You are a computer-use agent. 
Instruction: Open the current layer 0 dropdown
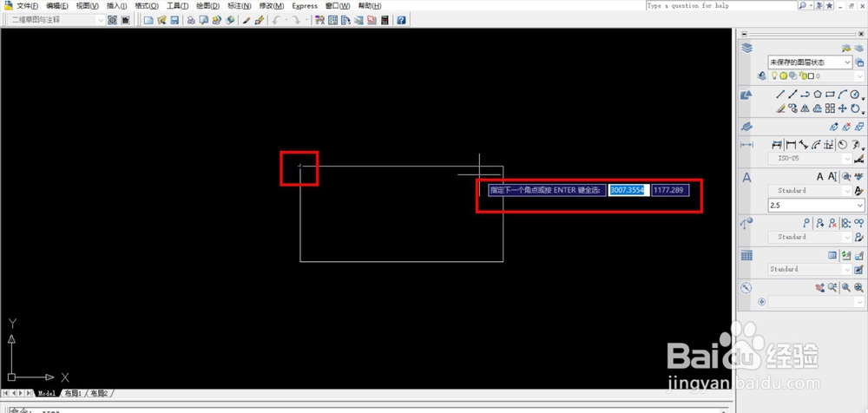(x=817, y=75)
